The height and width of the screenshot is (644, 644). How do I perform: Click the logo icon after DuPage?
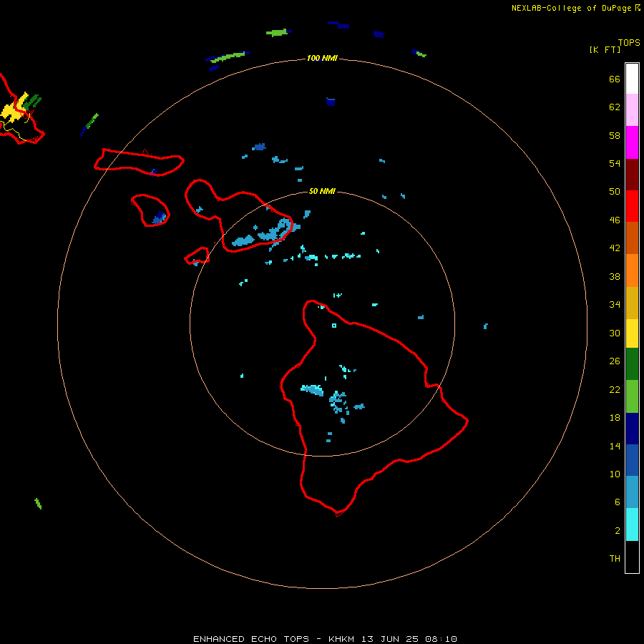(x=638, y=8)
